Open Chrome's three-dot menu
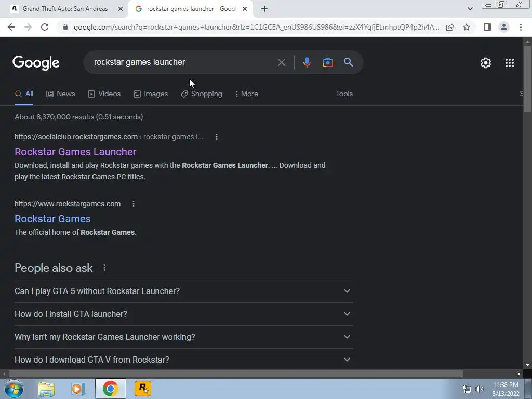This screenshot has height=399, width=532. 521,27
